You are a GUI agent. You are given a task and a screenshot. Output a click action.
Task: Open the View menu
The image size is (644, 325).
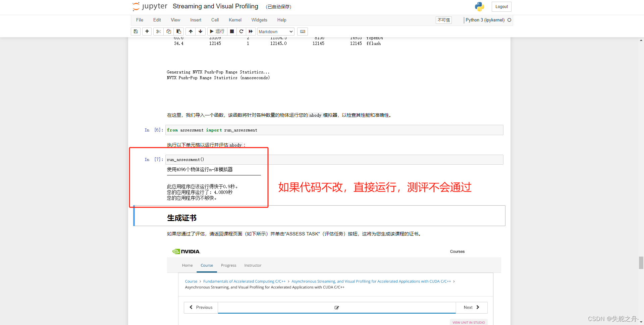[175, 20]
